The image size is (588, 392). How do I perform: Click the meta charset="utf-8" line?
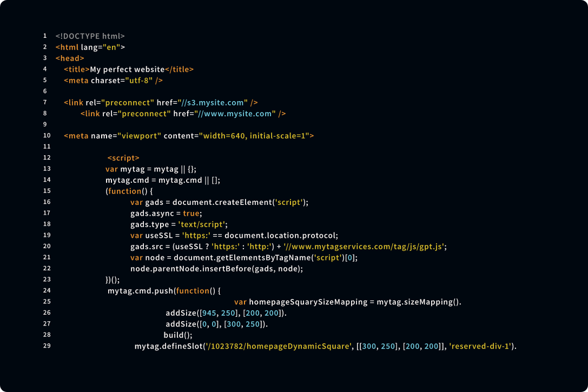113,80
